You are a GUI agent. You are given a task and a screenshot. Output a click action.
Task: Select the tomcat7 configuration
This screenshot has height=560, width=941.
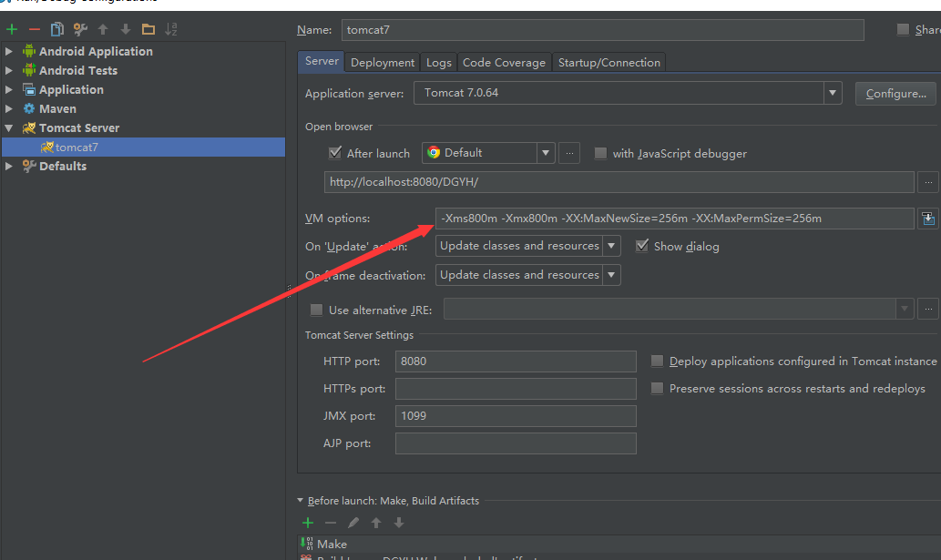[143, 147]
